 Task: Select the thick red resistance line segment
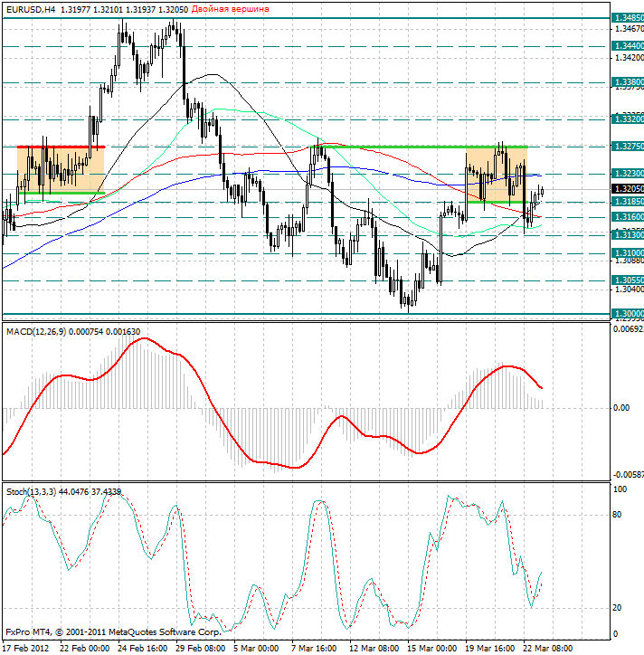pyautogui.click(x=61, y=147)
